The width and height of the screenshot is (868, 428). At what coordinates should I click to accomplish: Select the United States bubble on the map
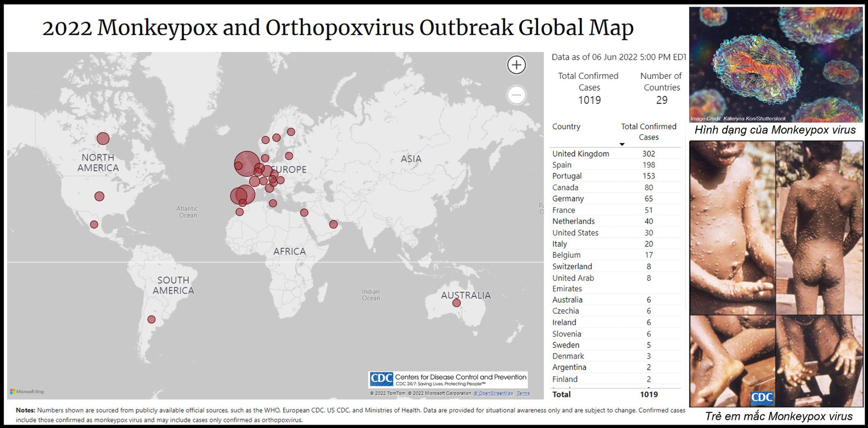99,196
